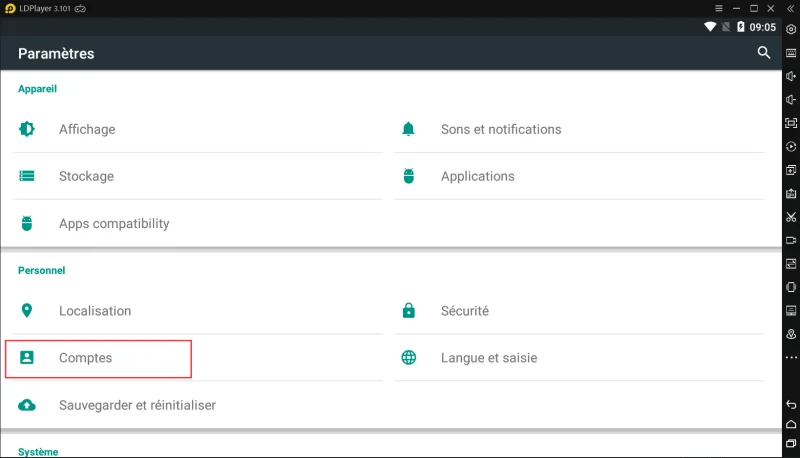Click the Système section header
This screenshot has height=458, width=800.
tap(38, 452)
